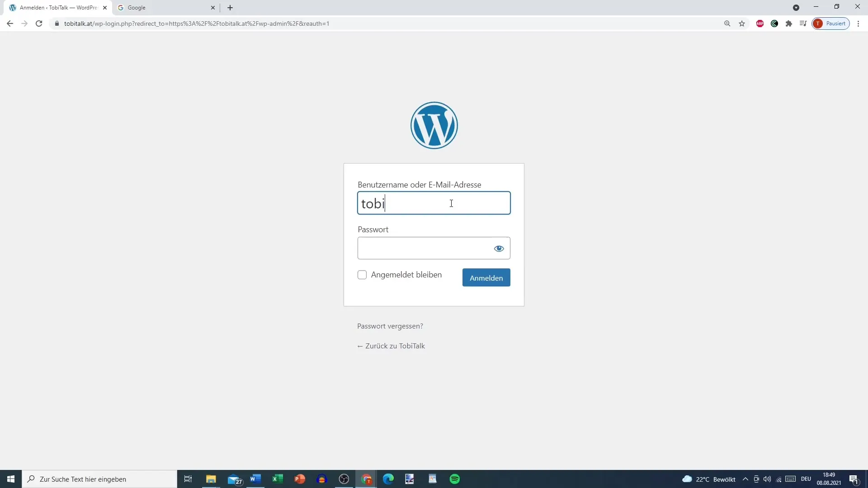Click the WordPress logo above the login form
The width and height of the screenshot is (868, 488).
(x=434, y=125)
